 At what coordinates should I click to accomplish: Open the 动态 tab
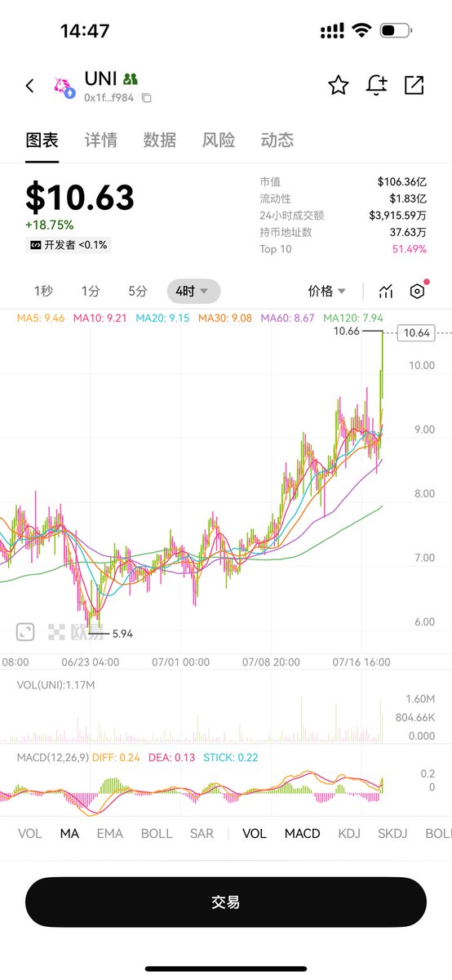click(277, 140)
